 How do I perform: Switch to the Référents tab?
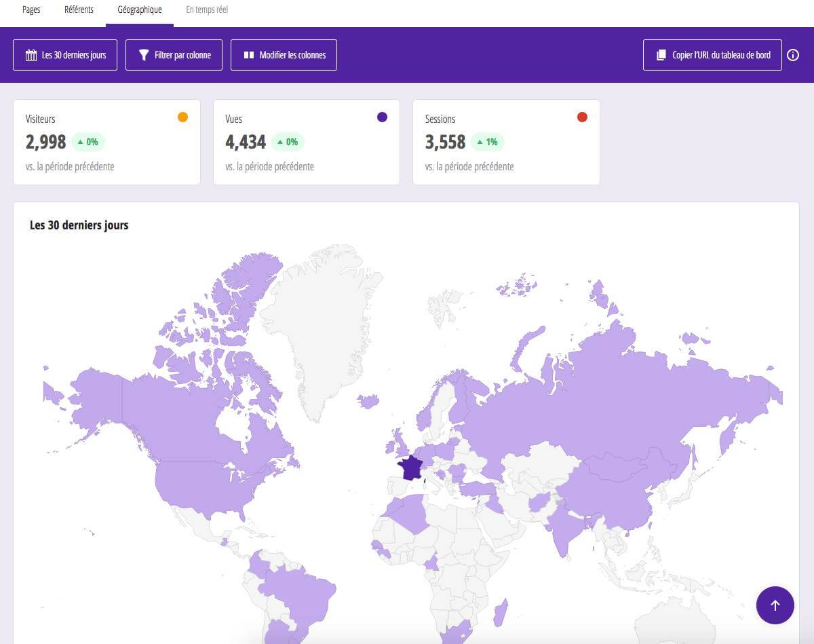[79, 10]
